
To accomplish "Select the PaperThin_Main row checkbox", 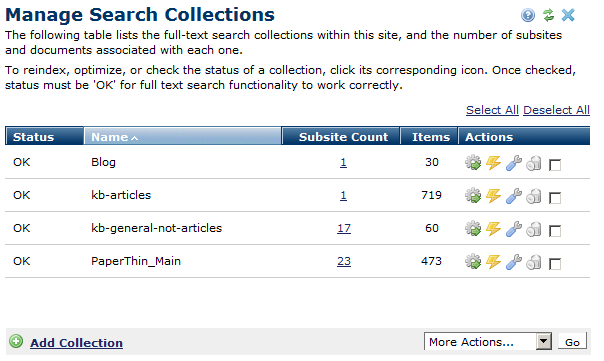I will point(555,264).
